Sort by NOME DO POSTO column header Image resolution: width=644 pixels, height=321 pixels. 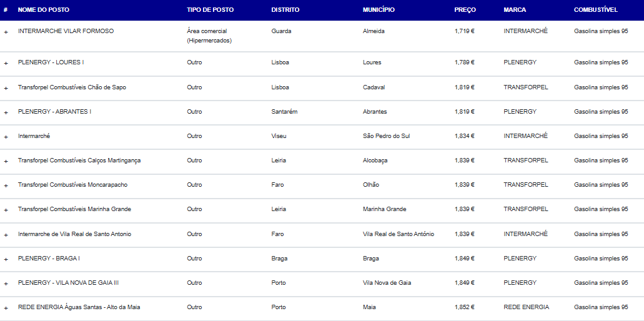(44, 10)
